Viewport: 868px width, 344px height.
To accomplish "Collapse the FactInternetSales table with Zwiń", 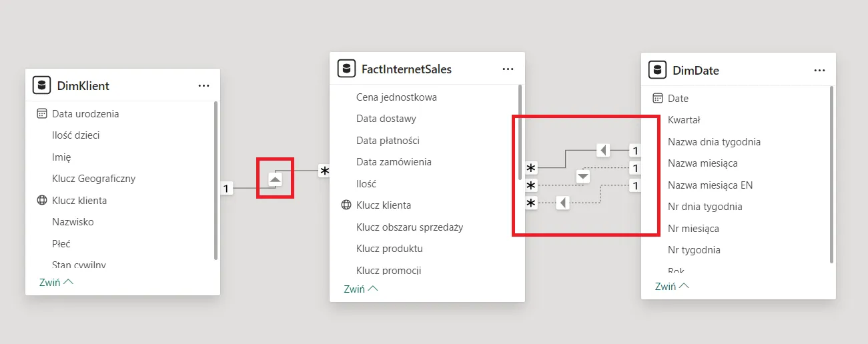I will click(361, 289).
